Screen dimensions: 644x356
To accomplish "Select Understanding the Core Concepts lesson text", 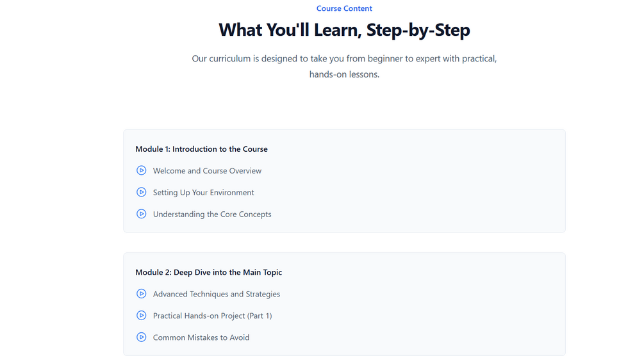I will pos(212,214).
